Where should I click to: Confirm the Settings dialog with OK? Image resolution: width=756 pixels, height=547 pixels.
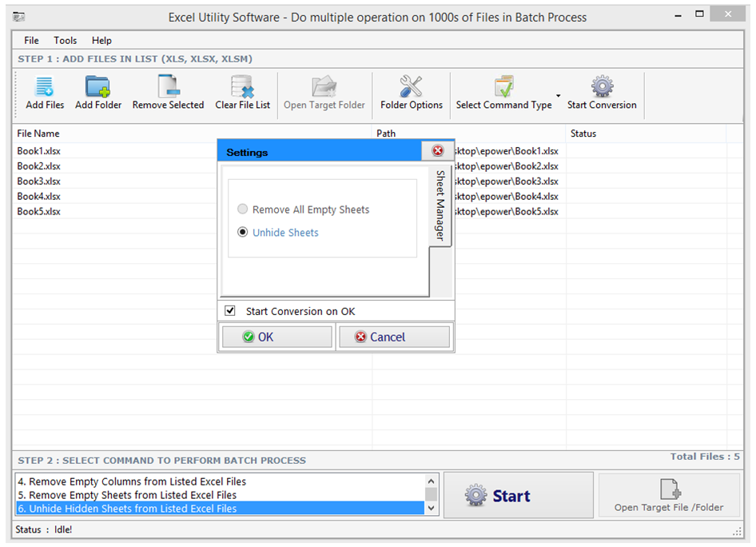pos(277,337)
